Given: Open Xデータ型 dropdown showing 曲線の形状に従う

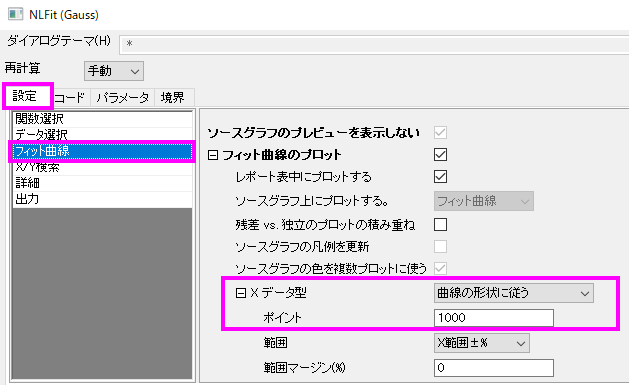Looking at the screenshot, I should point(513,293).
